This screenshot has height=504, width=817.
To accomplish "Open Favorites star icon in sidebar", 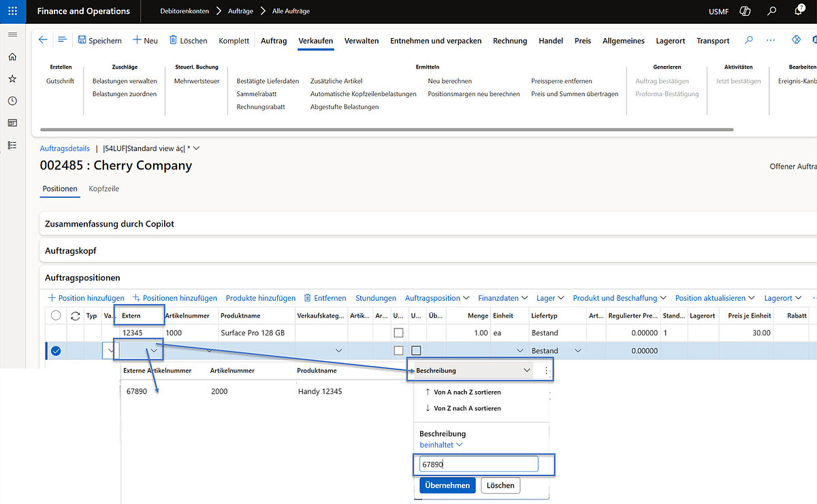I will 12,79.
